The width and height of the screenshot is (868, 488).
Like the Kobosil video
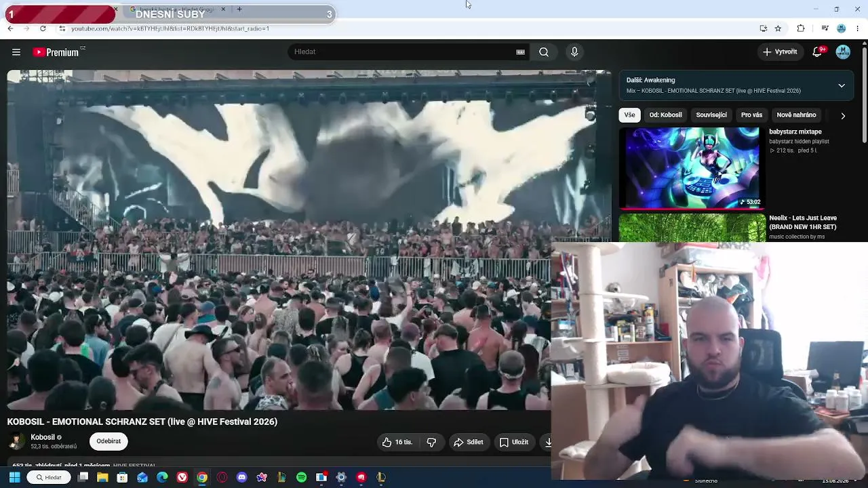pyautogui.click(x=397, y=442)
